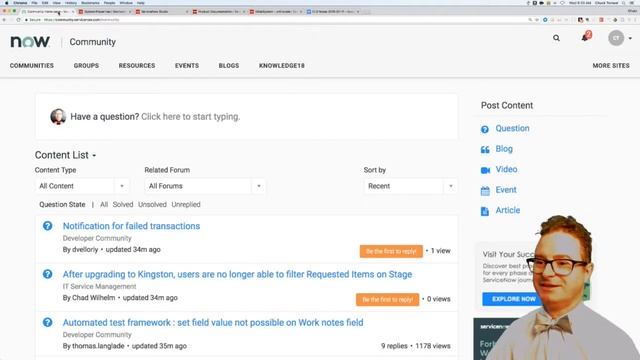Click 'Click here to start typing' question field
Screen dimensions: 640x360
[191, 117]
